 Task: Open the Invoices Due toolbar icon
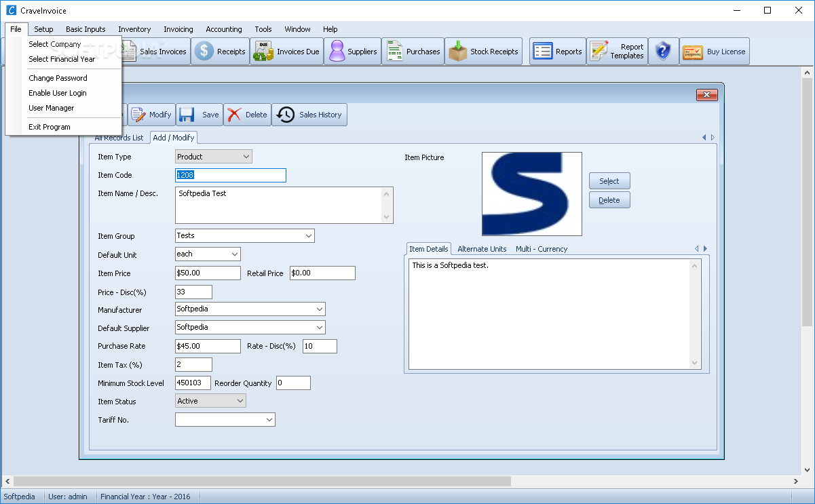[286, 52]
